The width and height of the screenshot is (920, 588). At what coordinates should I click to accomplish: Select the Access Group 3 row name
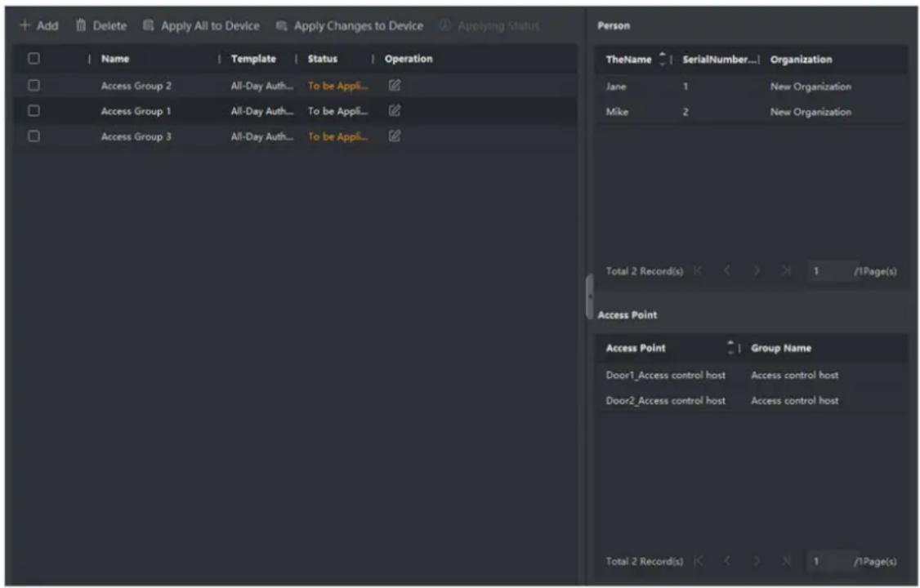(136, 136)
